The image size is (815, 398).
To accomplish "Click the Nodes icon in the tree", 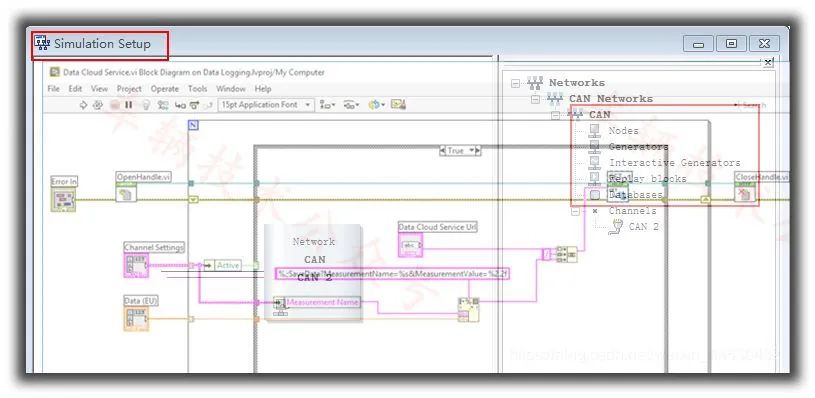I will (595, 131).
